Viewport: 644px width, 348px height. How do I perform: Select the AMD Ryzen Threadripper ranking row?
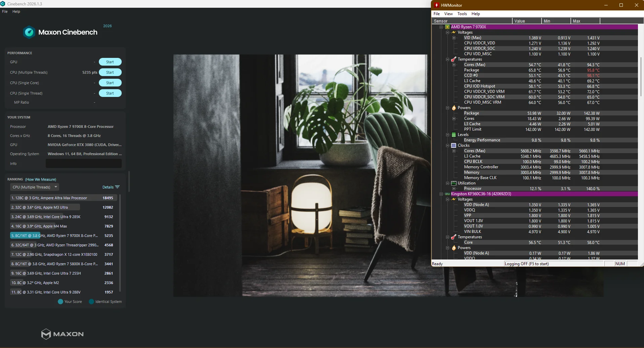tap(64, 245)
